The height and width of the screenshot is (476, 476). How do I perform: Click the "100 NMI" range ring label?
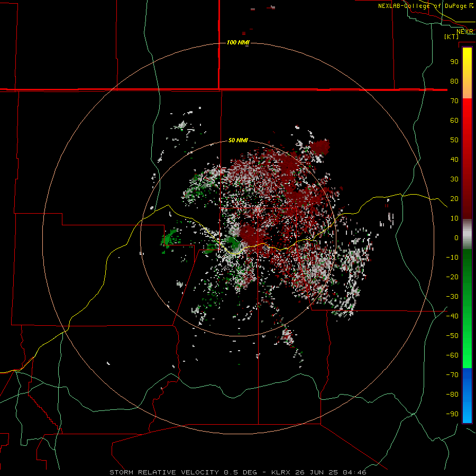pyautogui.click(x=238, y=42)
